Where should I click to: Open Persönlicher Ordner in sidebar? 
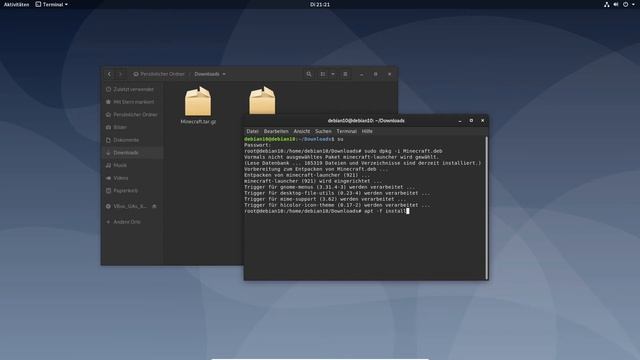133,115
